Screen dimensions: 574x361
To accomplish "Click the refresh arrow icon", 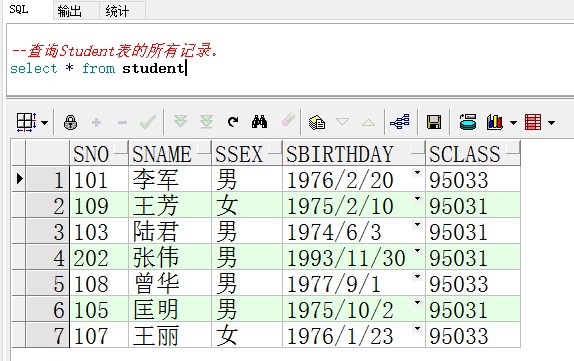I will pos(233,122).
